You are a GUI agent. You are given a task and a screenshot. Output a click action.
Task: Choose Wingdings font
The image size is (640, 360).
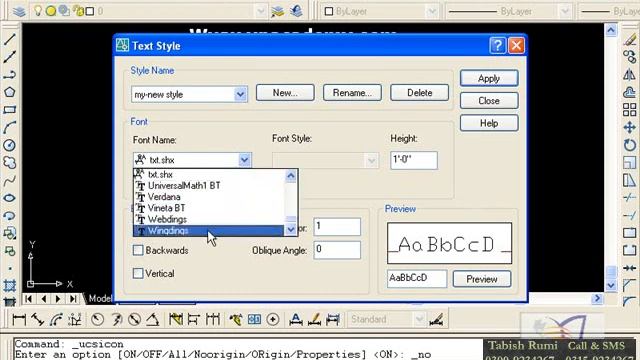tap(209, 231)
